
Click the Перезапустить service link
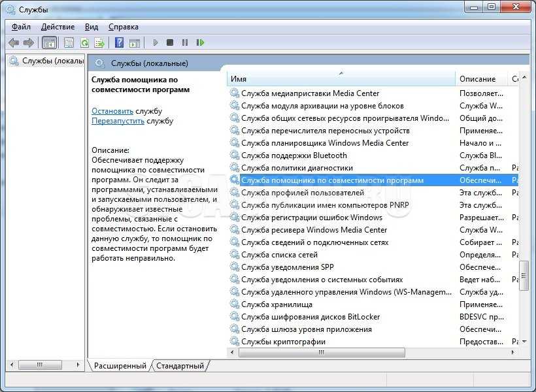click(118, 121)
